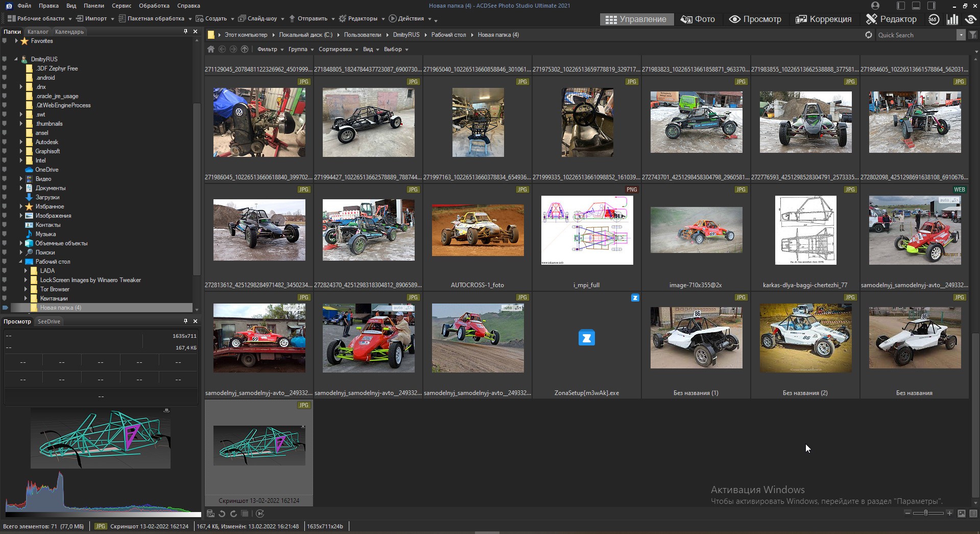Viewport: 980px width, 534px height.
Task: Go up one folder level with the up-arrow icon
Action: [245, 49]
